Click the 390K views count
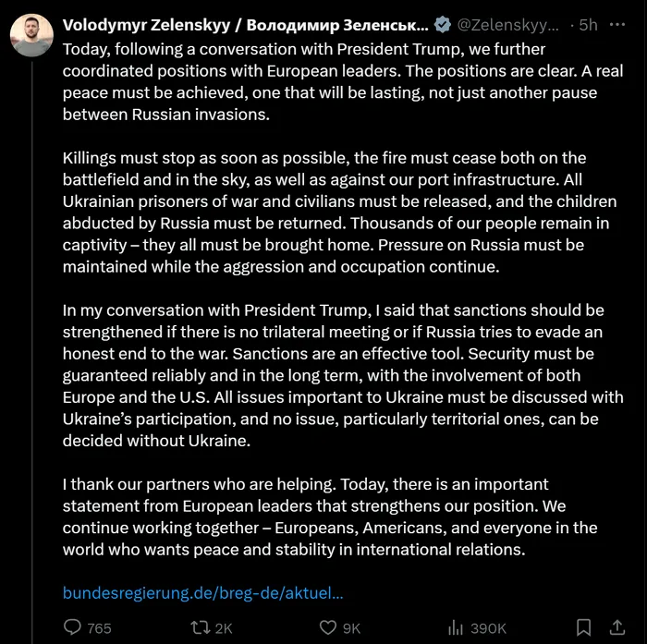The width and height of the screenshot is (647, 644). (487, 628)
